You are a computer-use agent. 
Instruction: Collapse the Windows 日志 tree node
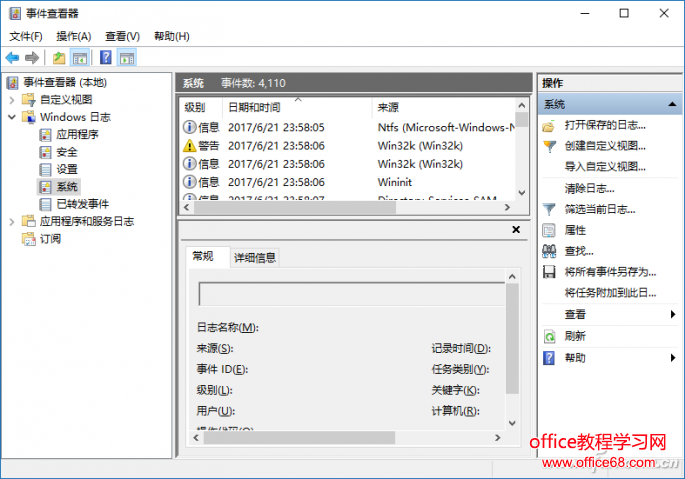click(x=12, y=117)
